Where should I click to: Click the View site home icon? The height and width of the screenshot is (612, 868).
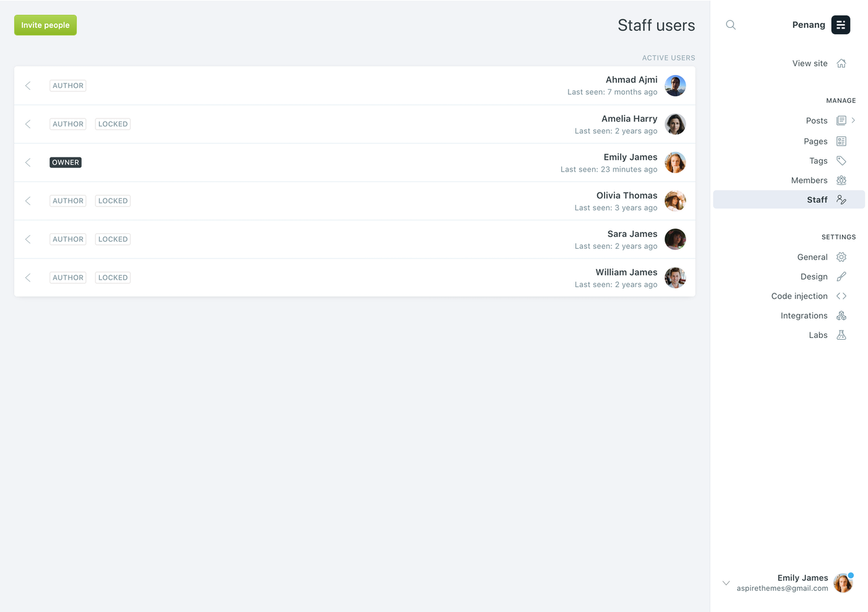[841, 63]
